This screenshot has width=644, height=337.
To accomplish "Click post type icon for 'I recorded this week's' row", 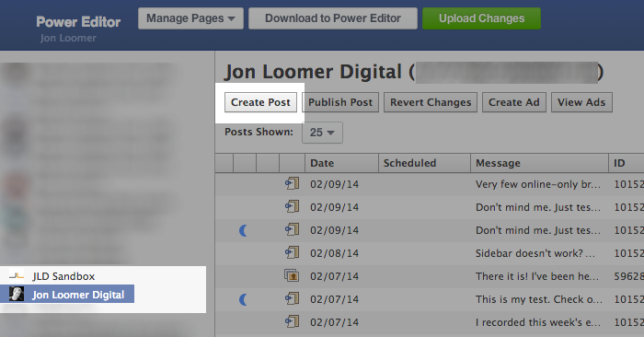I will click(292, 321).
